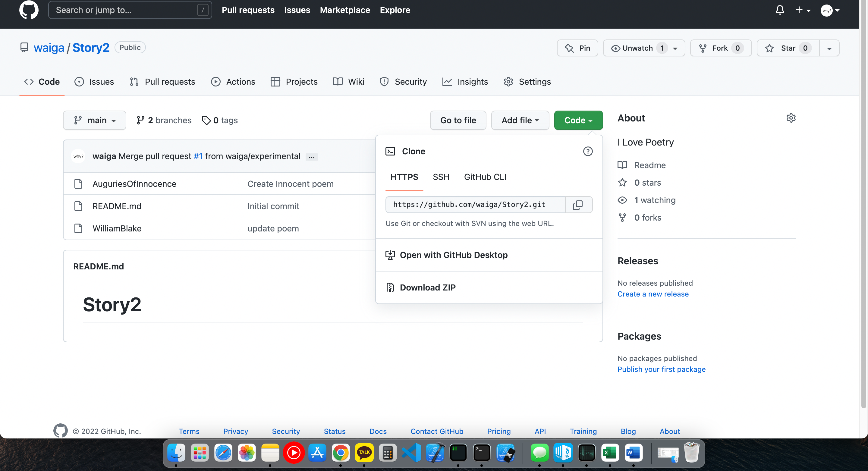The image size is (868, 471).
Task: Open Visual Studio Code from dock
Action: (411, 453)
